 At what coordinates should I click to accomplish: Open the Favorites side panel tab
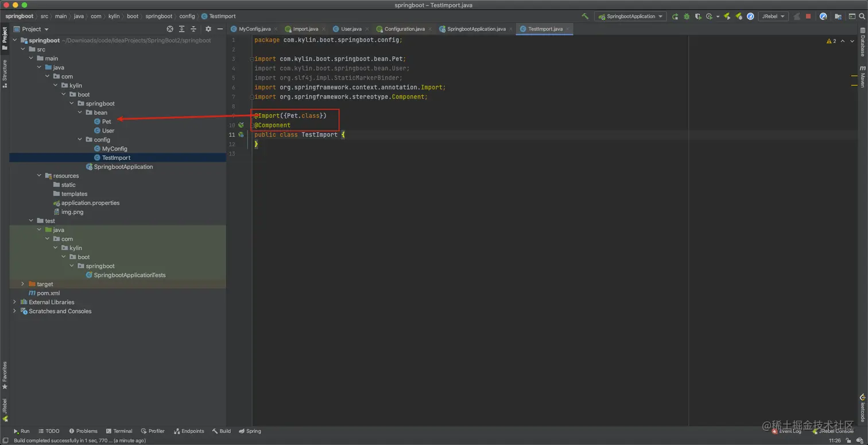pyautogui.click(x=5, y=376)
